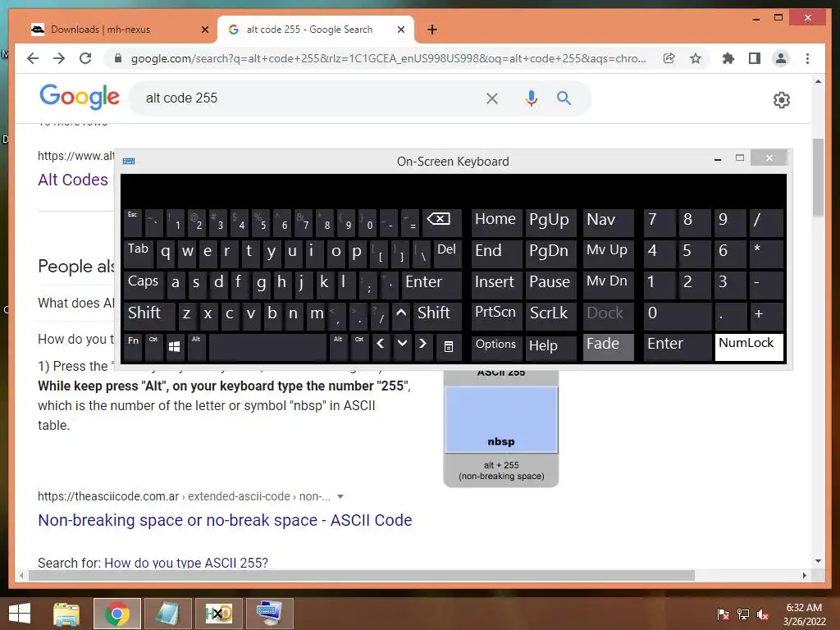
Task: Tap the down arrow key on On-Screen Keyboard
Action: pyautogui.click(x=402, y=347)
